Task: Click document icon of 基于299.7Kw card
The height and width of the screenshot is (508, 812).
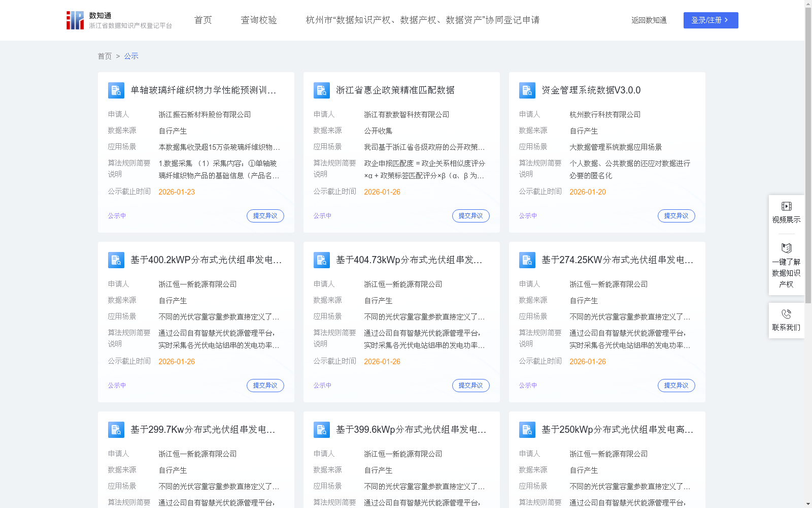Action: pyautogui.click(x=116, y=430)
